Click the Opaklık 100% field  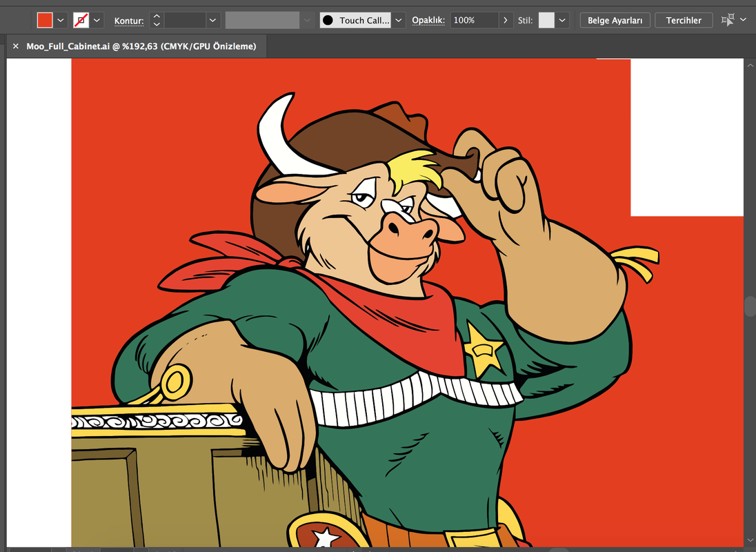475,20
